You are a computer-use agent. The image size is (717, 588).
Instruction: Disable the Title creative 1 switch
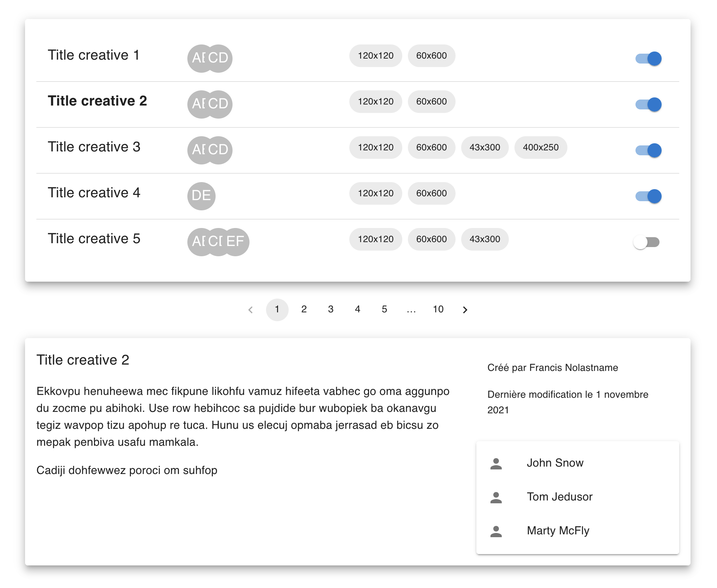[649, 59]
